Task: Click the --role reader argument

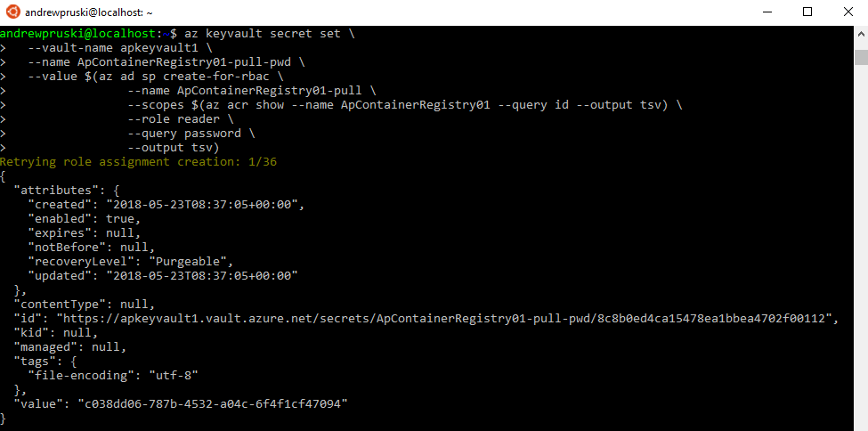Action: (181, 119)
